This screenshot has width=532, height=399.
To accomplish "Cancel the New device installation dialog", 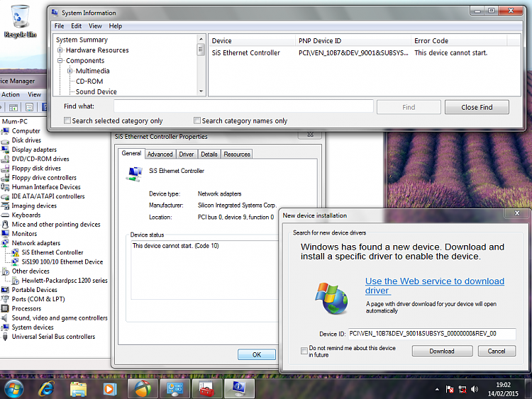I will [x=497, y=352].
